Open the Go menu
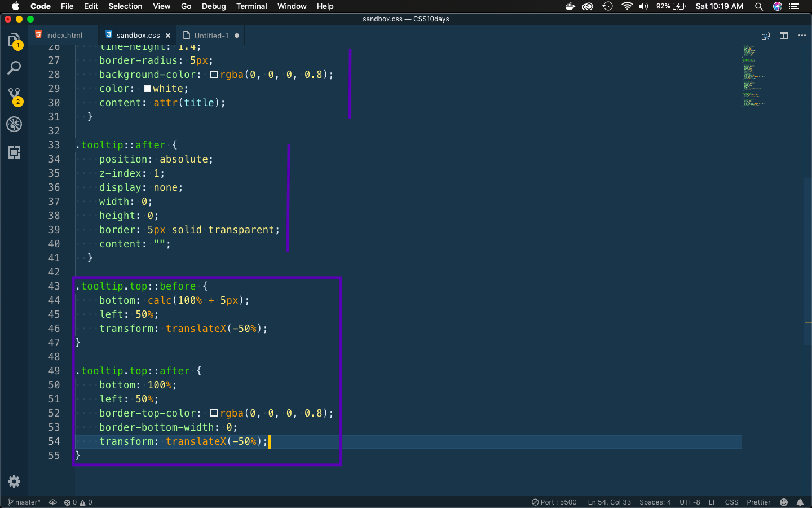 (x=186, y=6)
